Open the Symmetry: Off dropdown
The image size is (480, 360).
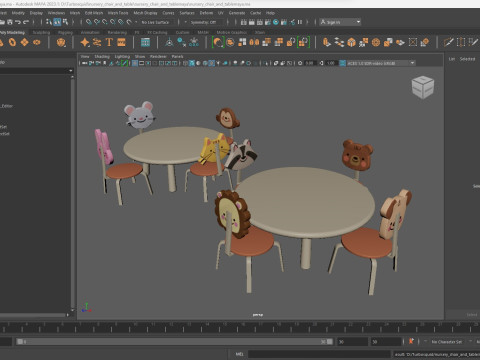point(204,22)
